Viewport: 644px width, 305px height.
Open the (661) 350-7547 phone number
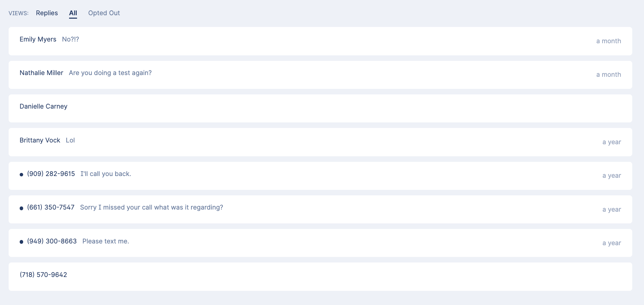[50, 207]
